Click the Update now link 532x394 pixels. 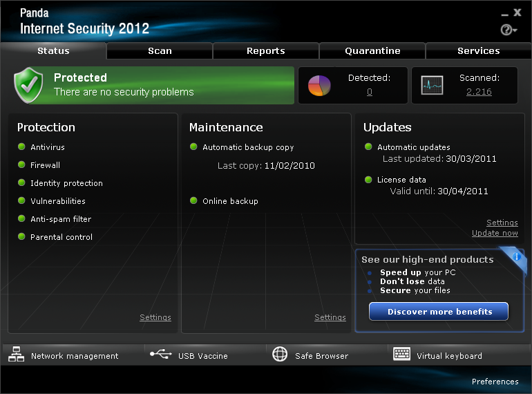tap(495, 233)
